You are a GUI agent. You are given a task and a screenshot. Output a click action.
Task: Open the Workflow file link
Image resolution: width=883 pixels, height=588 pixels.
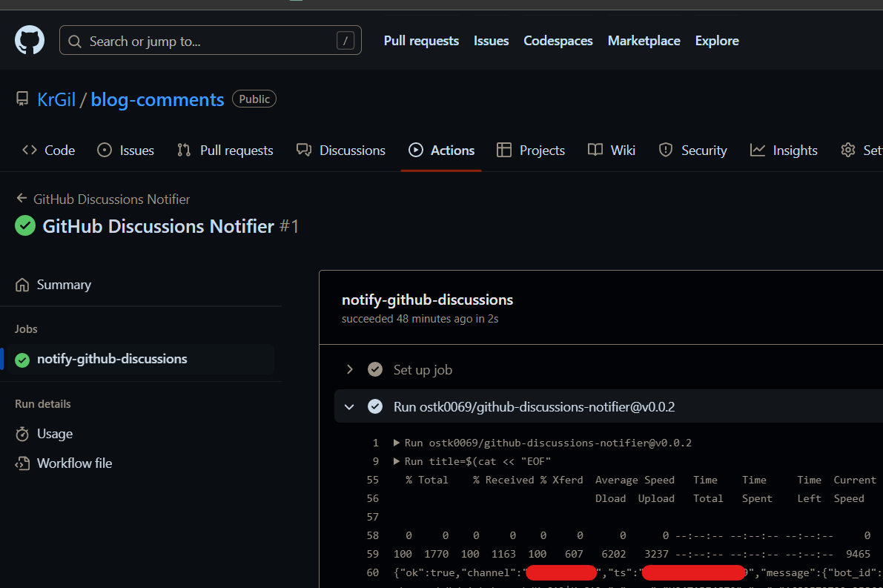pyautogui.click(x=74, y=463)
